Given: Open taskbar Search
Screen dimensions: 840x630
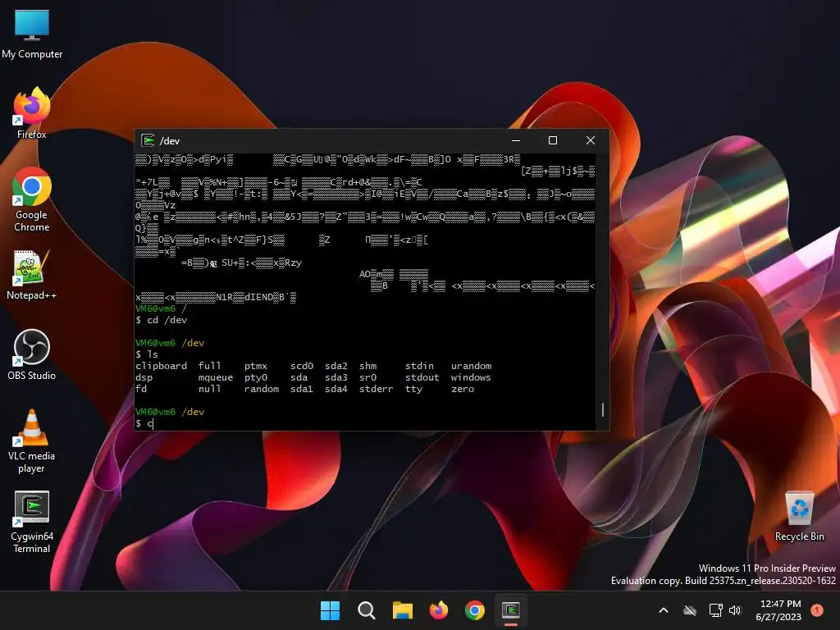Looking at the screenshot, I should [x=367, y=610].
